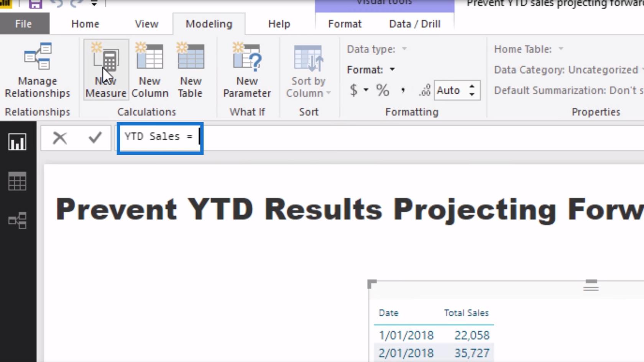Select the 35,727 sales value
644x362 pixels.
[x=472, y=353]
